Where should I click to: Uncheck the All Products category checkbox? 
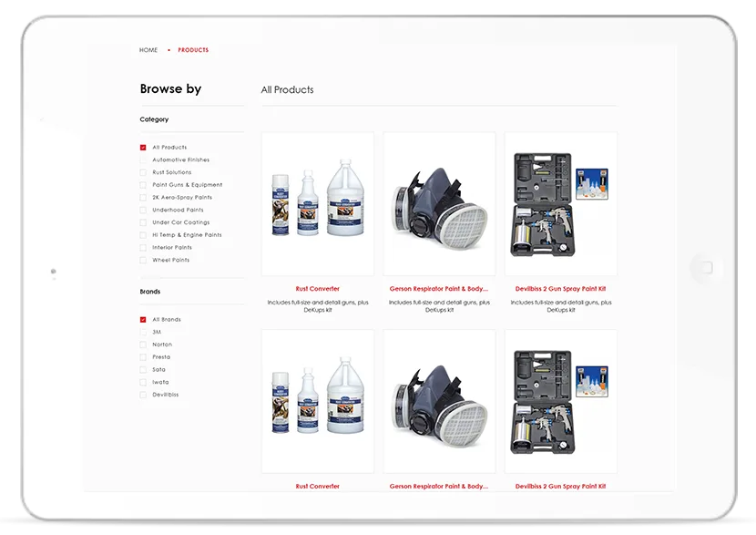[143, 148]
